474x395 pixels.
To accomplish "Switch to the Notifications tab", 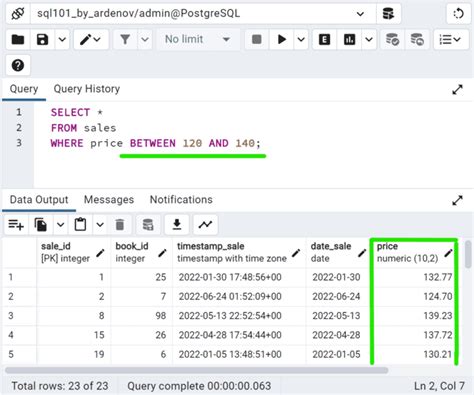I will pos(181,200).
